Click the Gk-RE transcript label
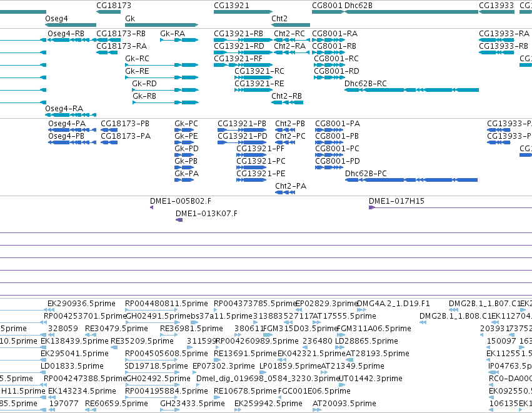Image resolution: width=532 pixels, height=413 pixels. tap(137, 71)
